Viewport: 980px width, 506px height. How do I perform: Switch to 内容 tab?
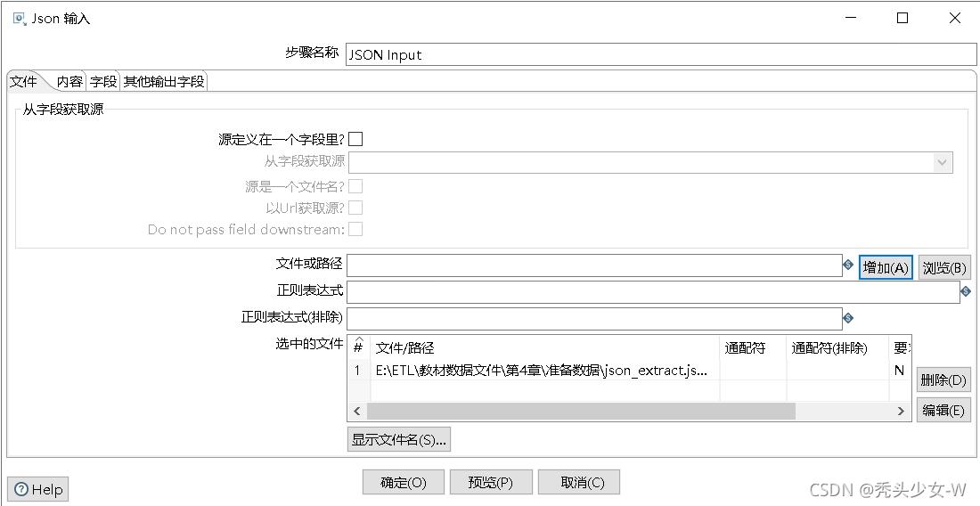pos(69,81)
